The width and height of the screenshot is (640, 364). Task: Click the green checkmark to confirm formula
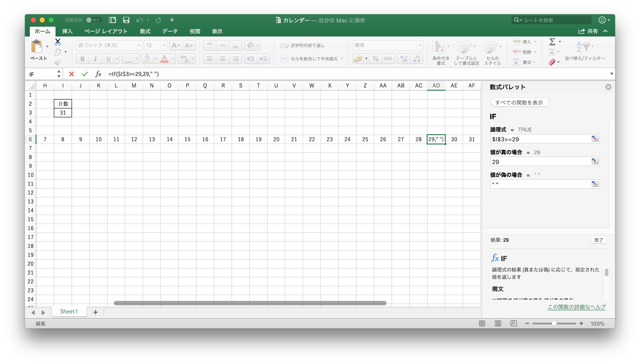pos(85,74)
